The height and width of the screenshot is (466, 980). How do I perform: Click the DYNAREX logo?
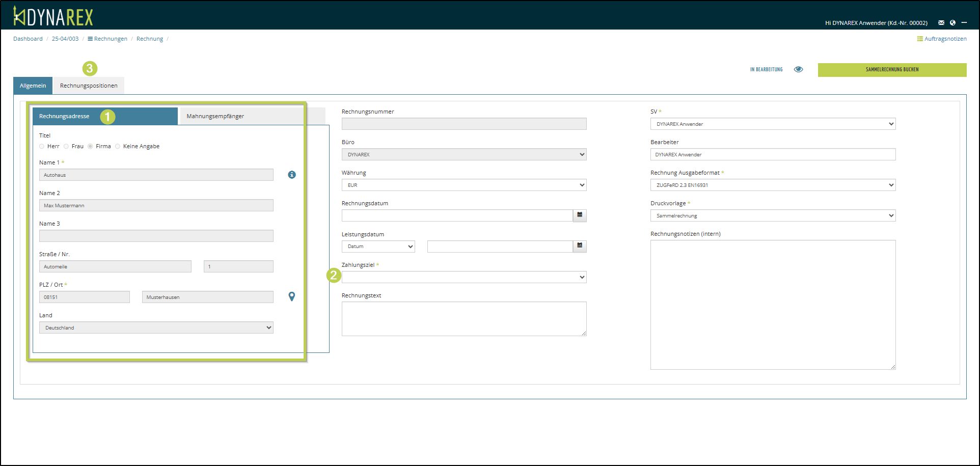pos(53,16)
